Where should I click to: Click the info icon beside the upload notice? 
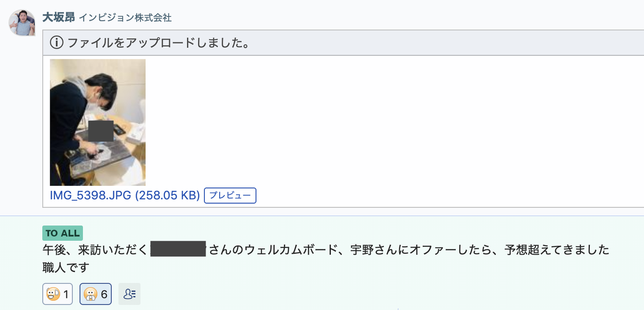[x=56, y=43]
